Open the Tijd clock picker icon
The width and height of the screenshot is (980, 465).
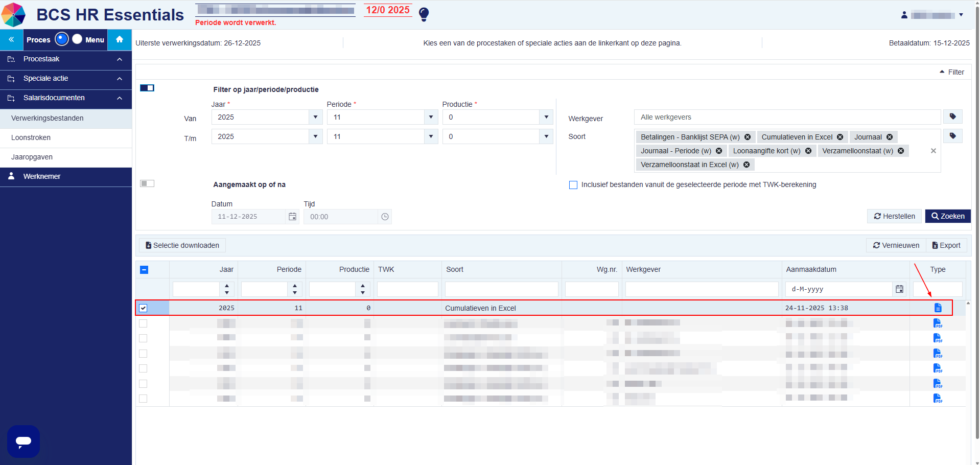click(x=385, y=217)
